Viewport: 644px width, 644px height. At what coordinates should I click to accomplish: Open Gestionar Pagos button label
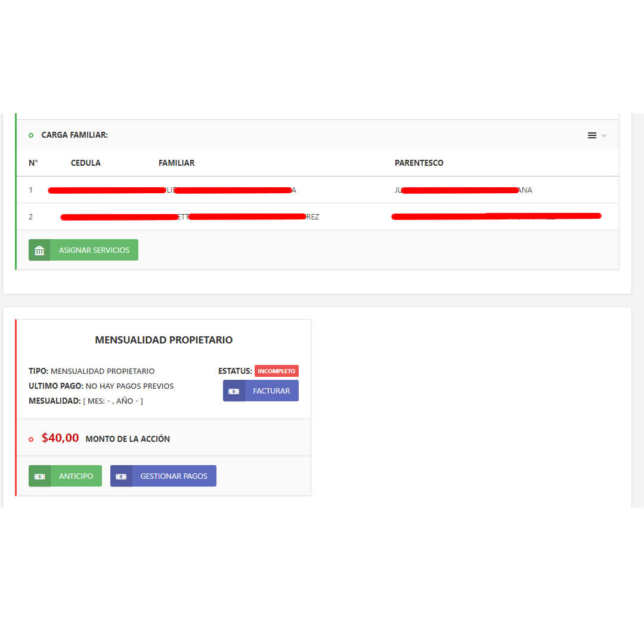pyautogui.click(x=174, y=476)
